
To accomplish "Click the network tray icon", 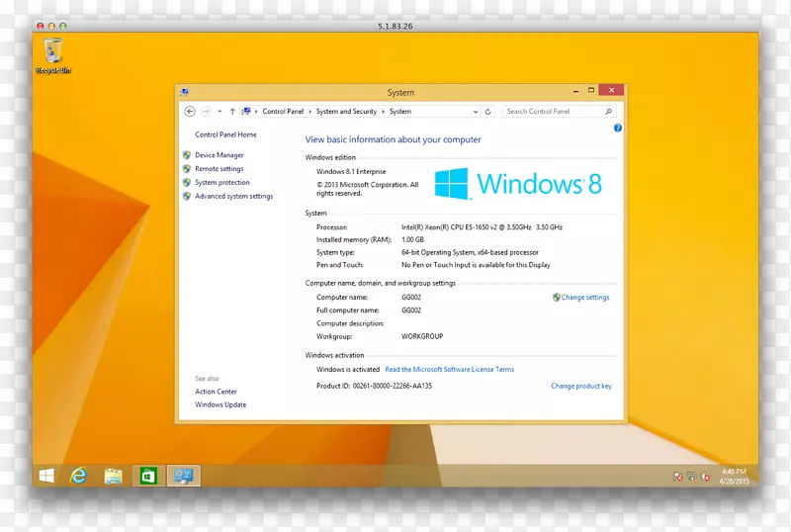I will click(x=691, y=476).
